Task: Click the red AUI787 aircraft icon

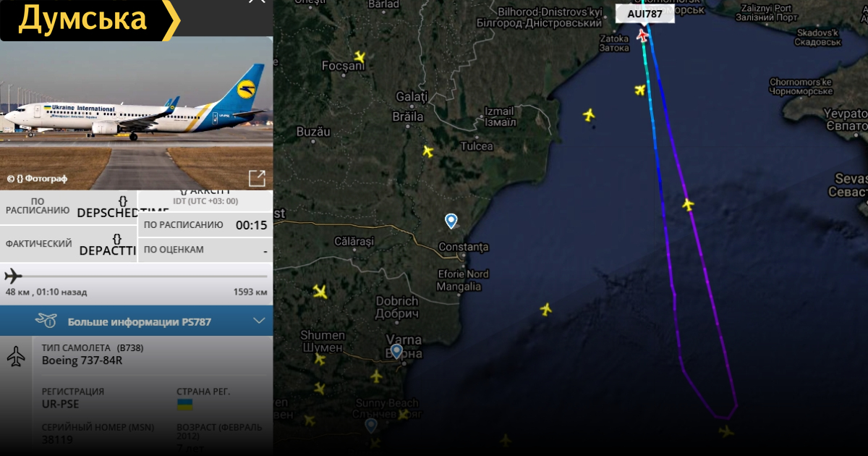Action: (642, 35)
